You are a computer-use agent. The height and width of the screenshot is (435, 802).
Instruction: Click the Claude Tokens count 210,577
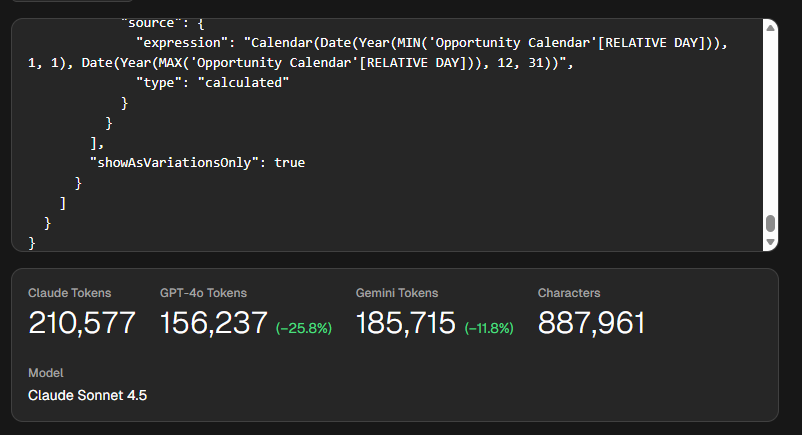[82, 323]
